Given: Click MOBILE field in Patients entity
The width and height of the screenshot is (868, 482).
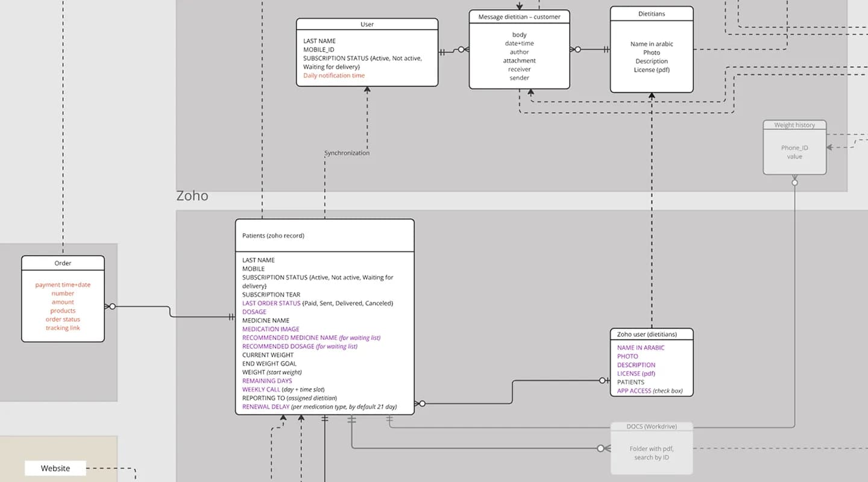Looking at the screenshot, I should pyautogui.click(x=253, y=269).
